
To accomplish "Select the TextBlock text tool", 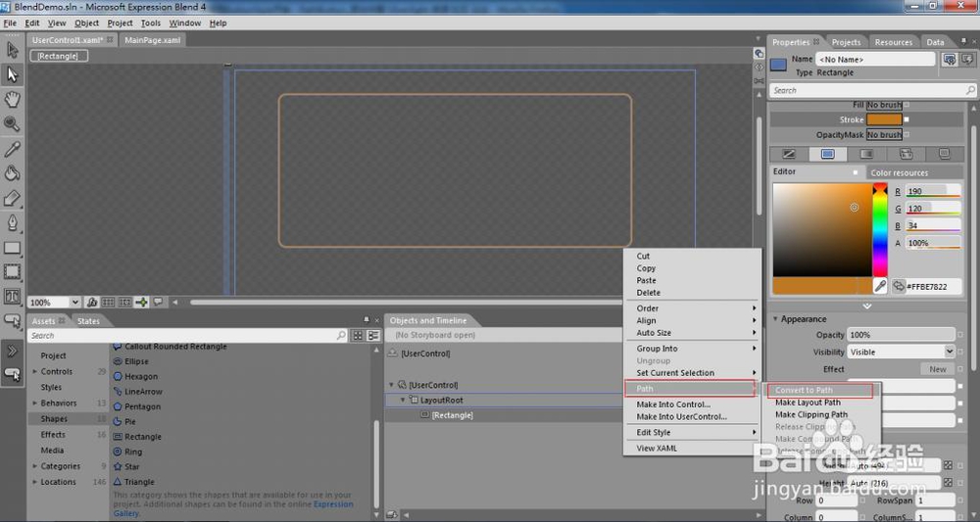I will 12,296.
